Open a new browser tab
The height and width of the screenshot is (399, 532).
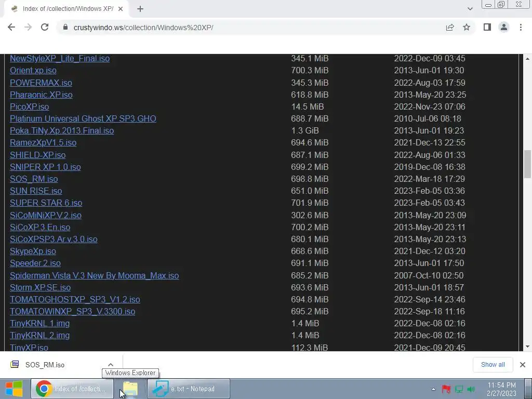pos(140,9)
